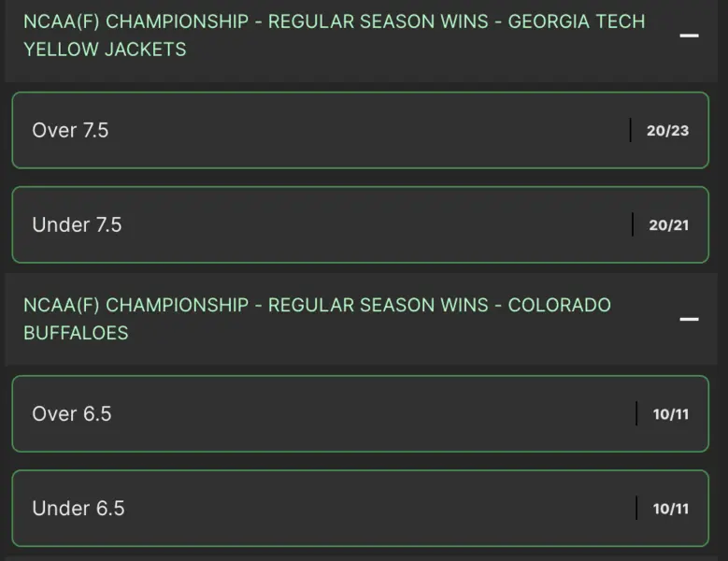
Task: Click the Colorado regular season wins header title
Action: pos(317,305)
